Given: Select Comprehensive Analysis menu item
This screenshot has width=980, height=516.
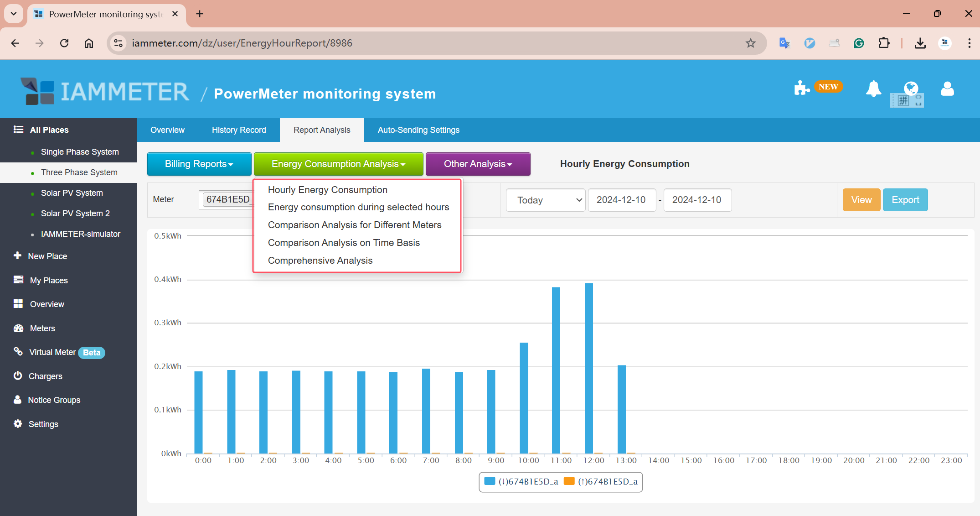Looking at the screenshot, I should coord(320,261).
